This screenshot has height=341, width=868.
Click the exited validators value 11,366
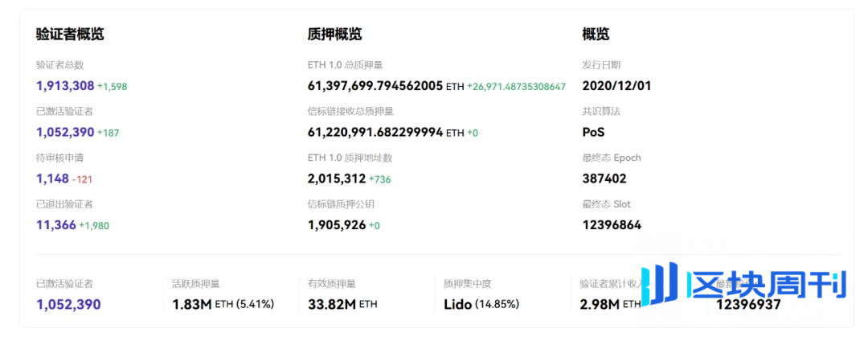point(56,225)
